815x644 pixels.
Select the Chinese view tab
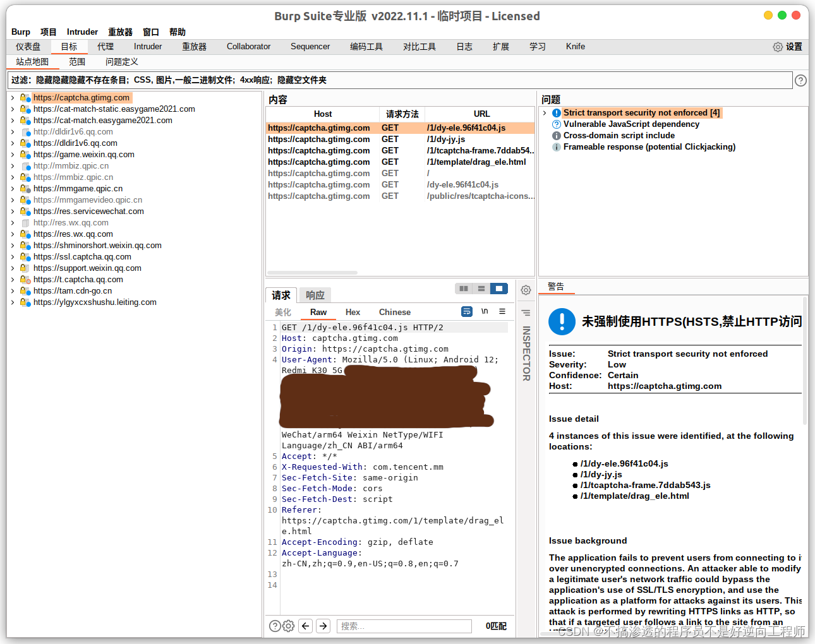click(x=395, y=312)
